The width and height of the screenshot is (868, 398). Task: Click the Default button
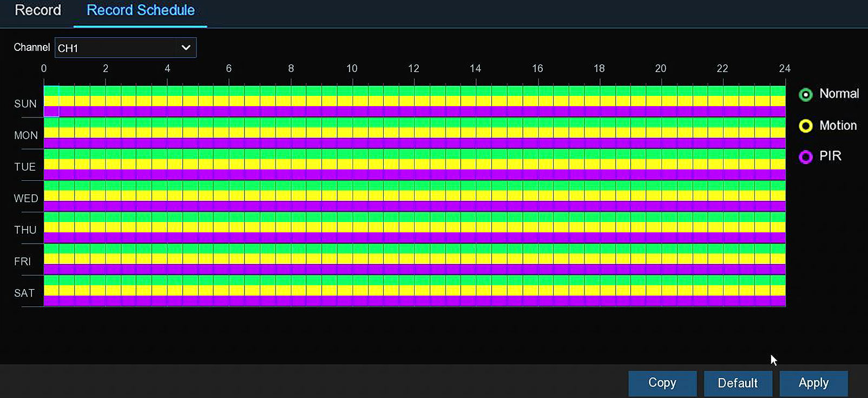coord(737,383)
